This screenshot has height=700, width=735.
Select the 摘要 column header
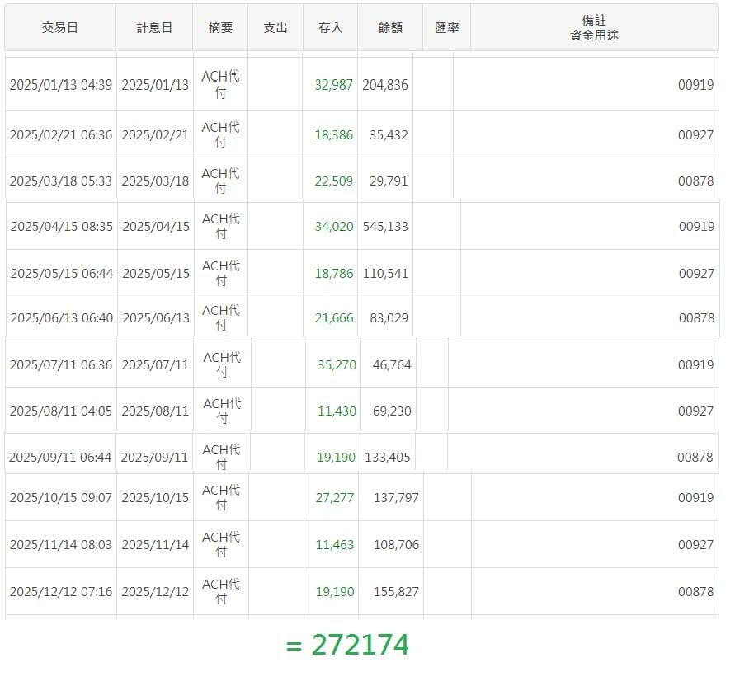[x=220, y=27]
